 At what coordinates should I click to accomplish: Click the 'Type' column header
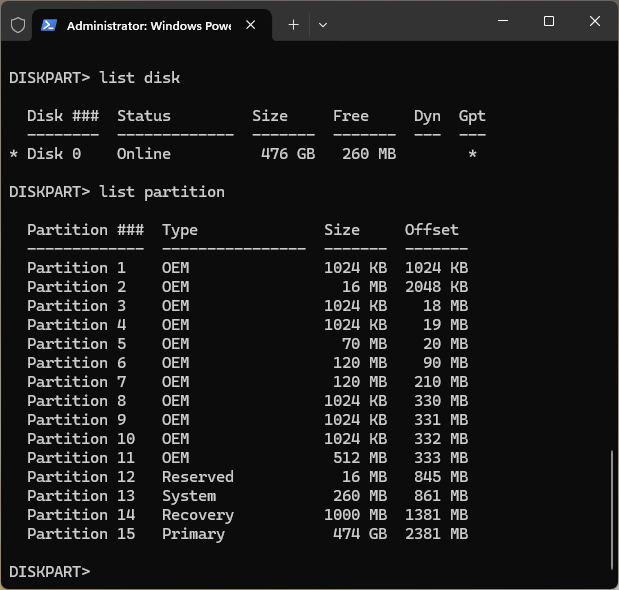point(180,231)
